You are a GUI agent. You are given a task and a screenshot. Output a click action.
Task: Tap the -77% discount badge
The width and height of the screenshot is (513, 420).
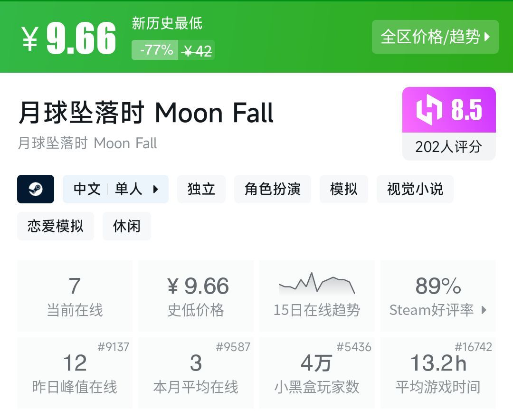(x=156, y=50)
